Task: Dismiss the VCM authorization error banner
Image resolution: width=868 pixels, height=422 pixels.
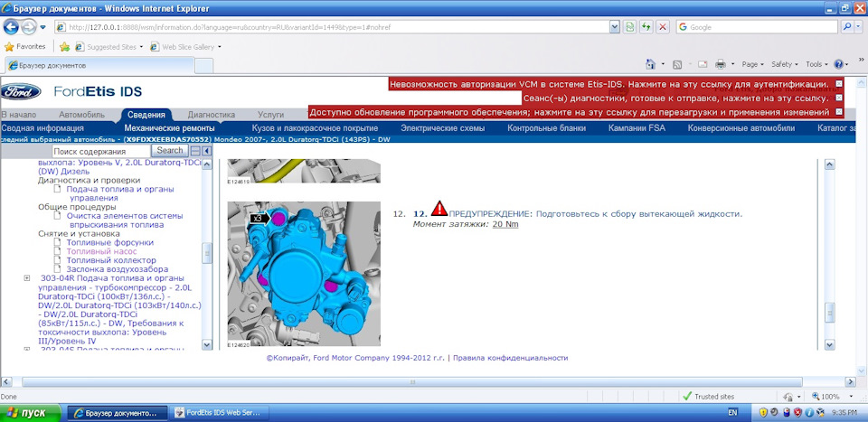Action: point(839,84)
